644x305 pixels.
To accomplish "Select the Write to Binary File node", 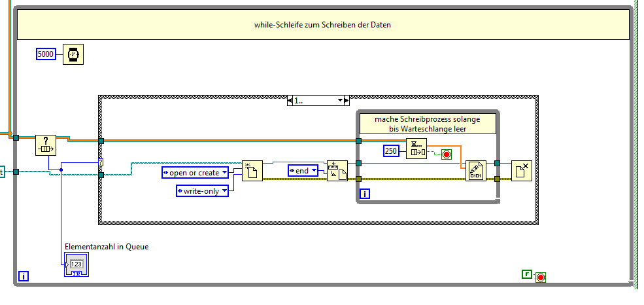I will (475, 171).
